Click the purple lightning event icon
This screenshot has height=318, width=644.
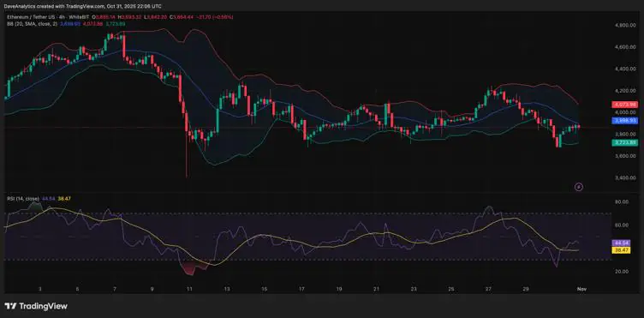pyautogui.click(x=578, y=187)
